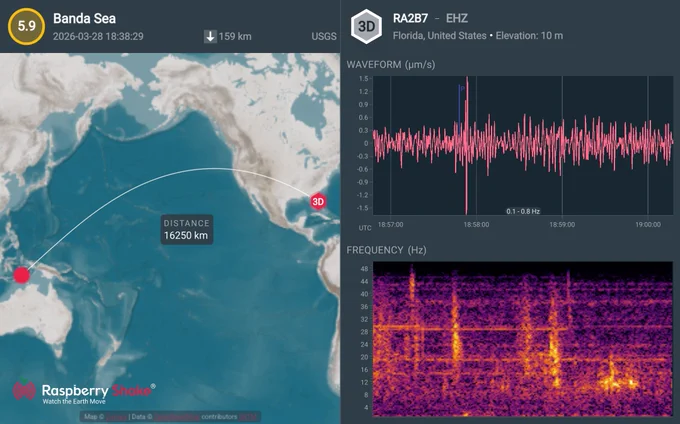The image size is (680, 424).
Task: Click the map attribution contributors link
Action: pyautogui.click(x=219, y=417)
